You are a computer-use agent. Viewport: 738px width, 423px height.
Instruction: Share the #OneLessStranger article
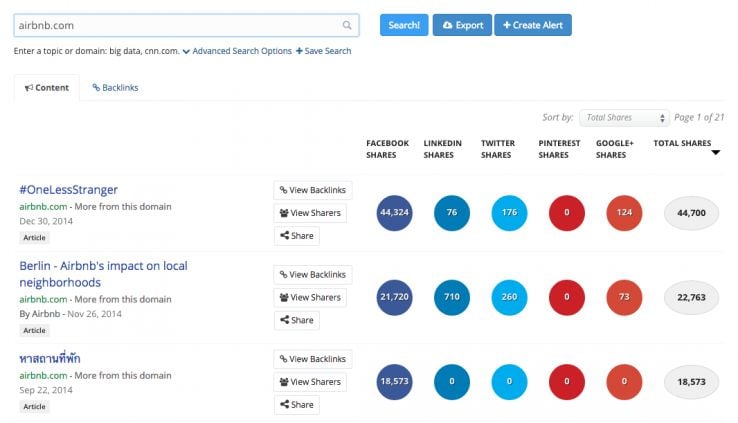(x=297, y=236)
